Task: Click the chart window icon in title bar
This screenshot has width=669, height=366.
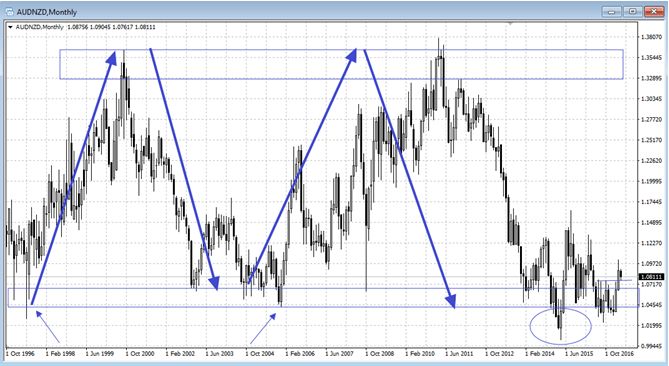Action: (x=9, y=12)
